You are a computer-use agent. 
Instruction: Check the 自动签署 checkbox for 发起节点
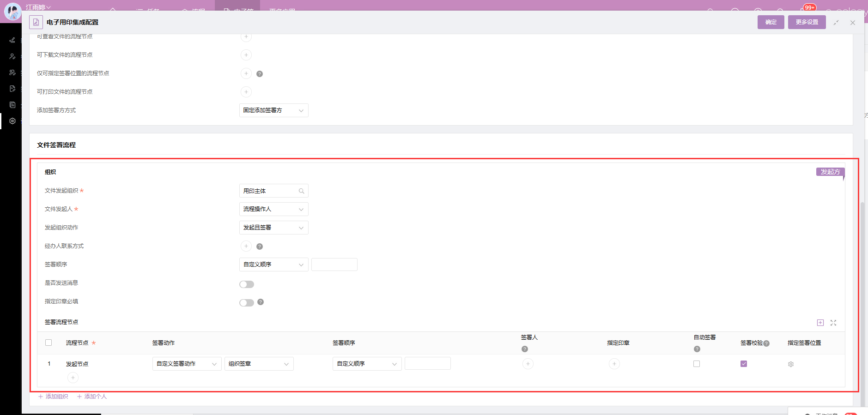click(696, 364)
